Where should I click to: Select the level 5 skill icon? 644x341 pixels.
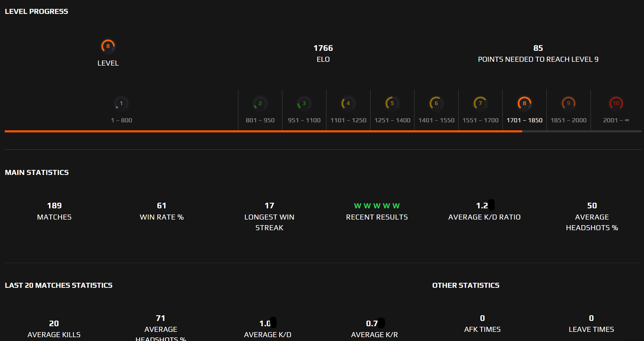pyautogui.click(x=392, y=103)
